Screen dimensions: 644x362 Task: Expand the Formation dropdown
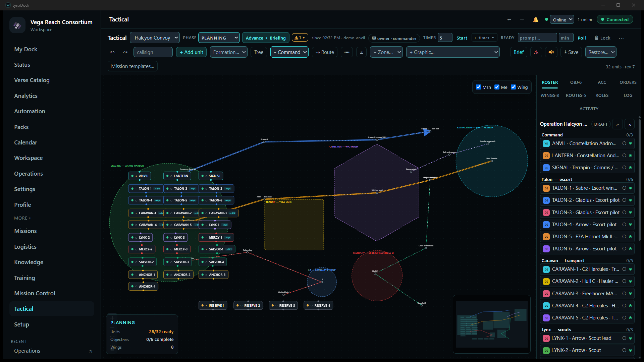pos(229,52)
